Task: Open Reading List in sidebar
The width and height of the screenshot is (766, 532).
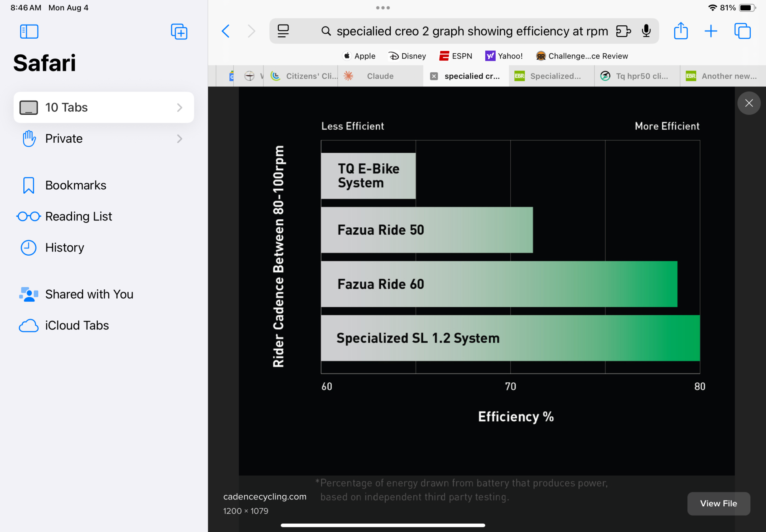Action: click(103, 216)
